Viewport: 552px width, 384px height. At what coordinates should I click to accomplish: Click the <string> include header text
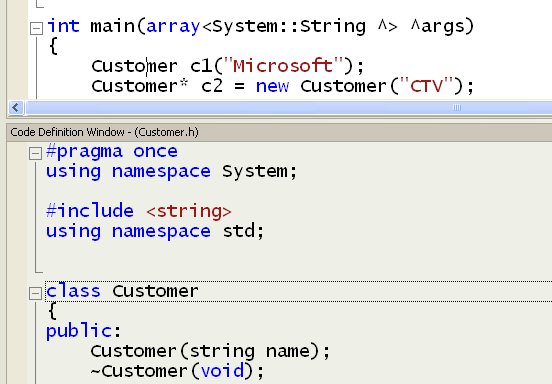coord(189,211)
